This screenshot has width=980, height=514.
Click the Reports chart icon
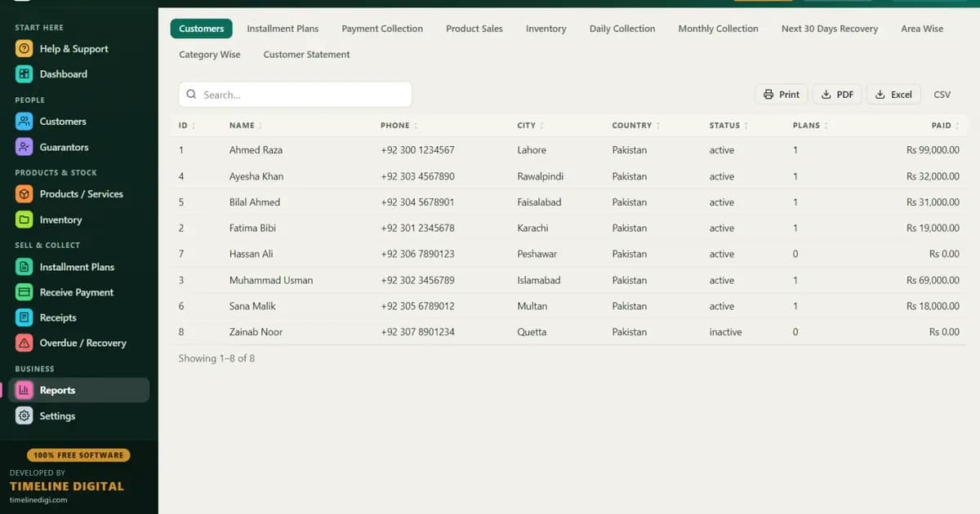click(24, 390)
